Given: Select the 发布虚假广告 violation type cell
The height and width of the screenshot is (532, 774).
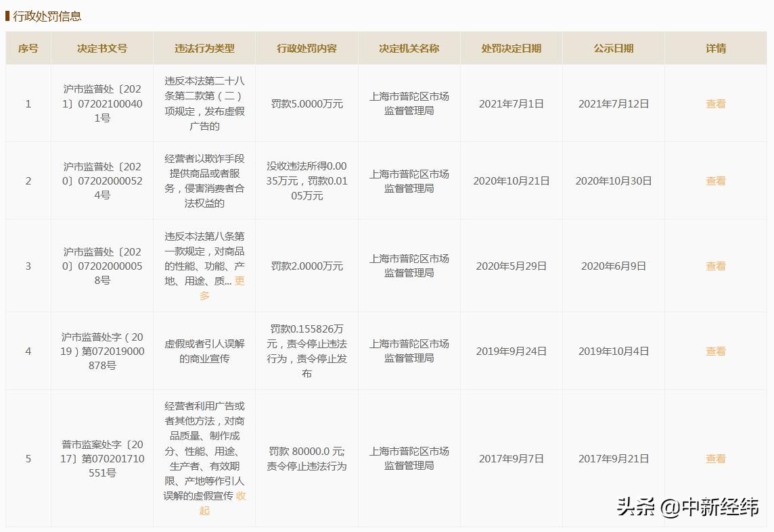Looking at the screenshot, I should click(x=204, y=103).
